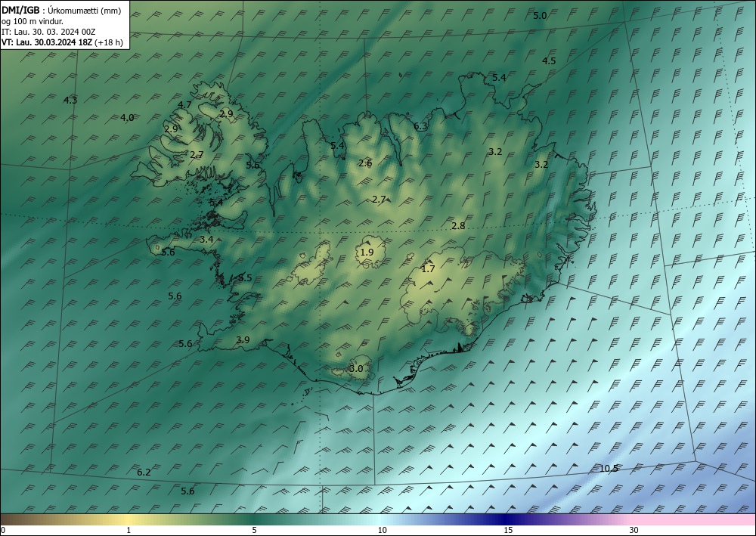Pick the dark navy section of the colour bar
Viewport: 756px width, 536px height.
[x=507, y=519]
